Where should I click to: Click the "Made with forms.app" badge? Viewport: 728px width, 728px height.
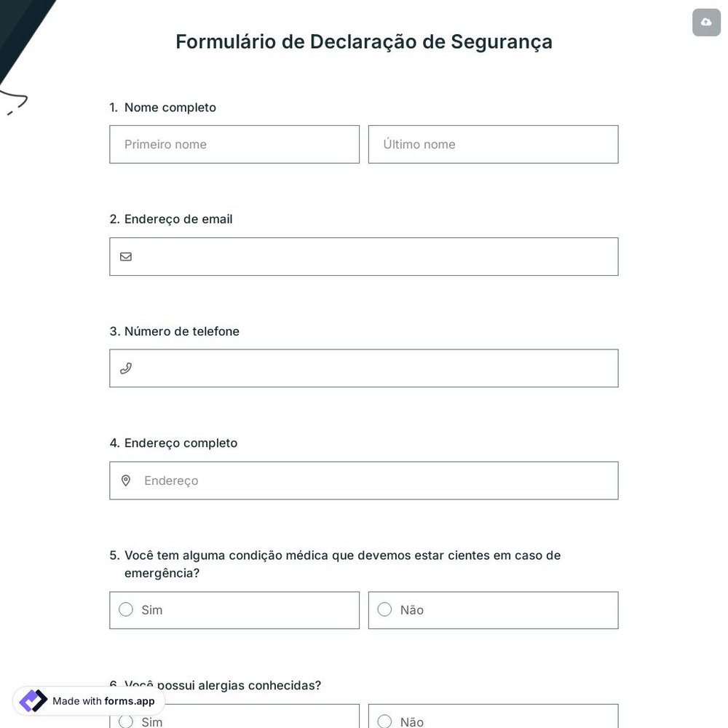tap(87, 701)
